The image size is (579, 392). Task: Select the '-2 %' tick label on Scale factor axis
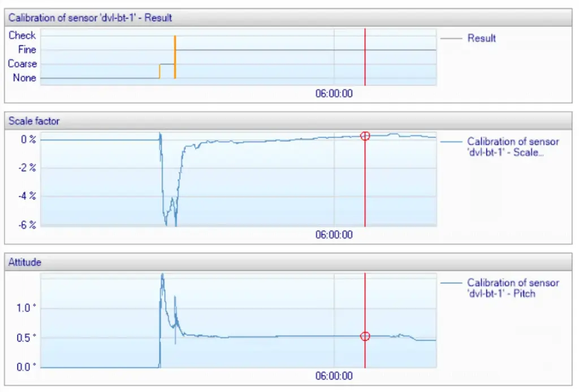tap(25, 168)
